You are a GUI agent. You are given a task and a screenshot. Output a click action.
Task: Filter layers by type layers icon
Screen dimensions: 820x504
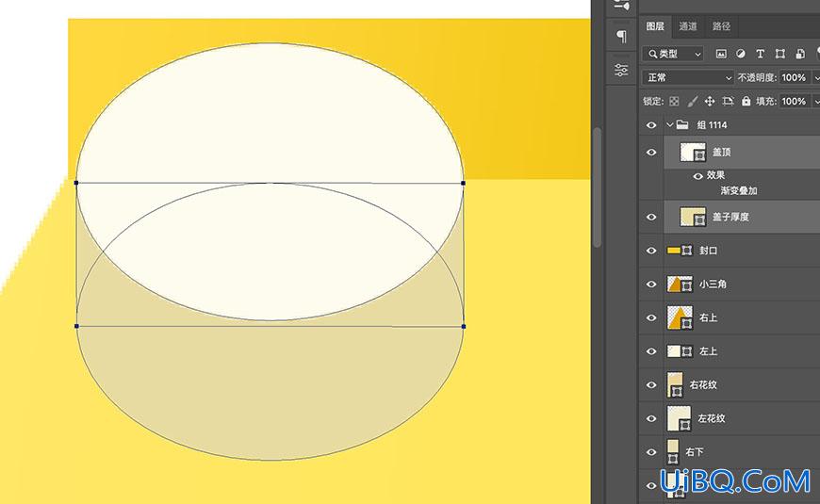point(760,54)
